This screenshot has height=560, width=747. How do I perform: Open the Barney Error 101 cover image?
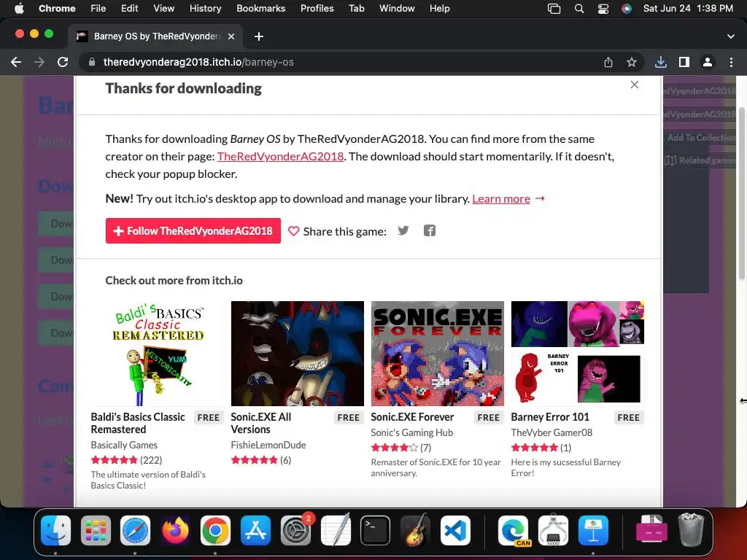point(578,354)
